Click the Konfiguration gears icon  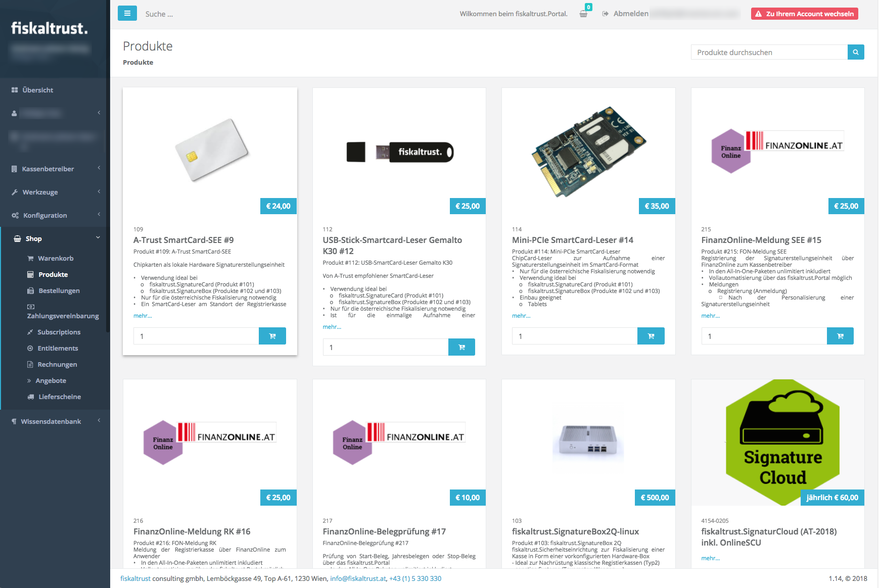pyautogui.click(x=15, y=215)
